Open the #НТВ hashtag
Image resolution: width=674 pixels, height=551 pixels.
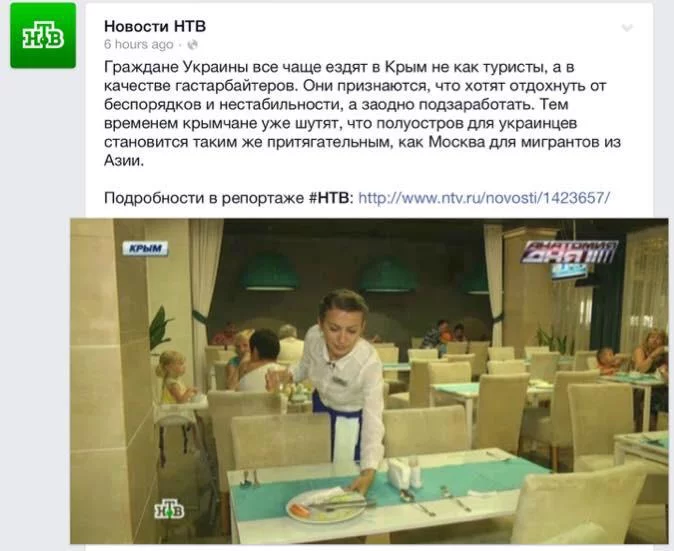tap(329, 198)
